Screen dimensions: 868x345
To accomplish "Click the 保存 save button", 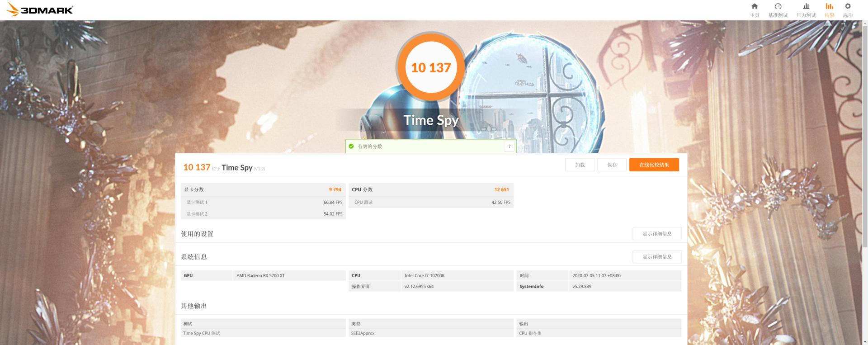I will tap(612, 165).
